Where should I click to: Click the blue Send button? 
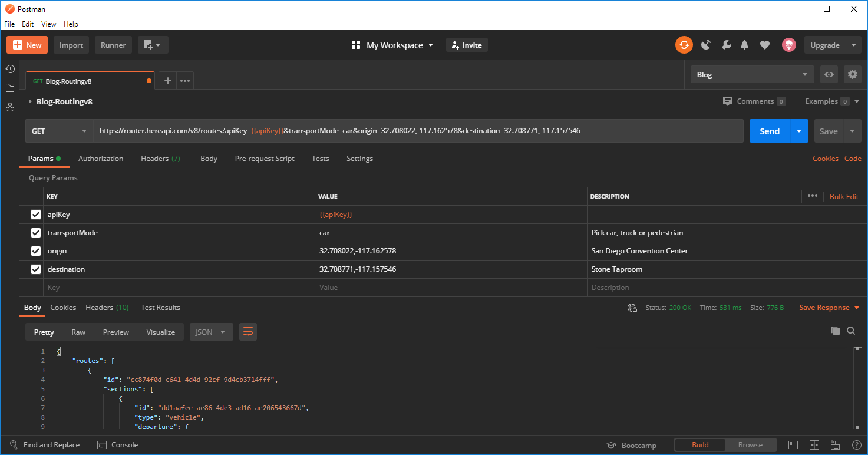pos(769,131)
